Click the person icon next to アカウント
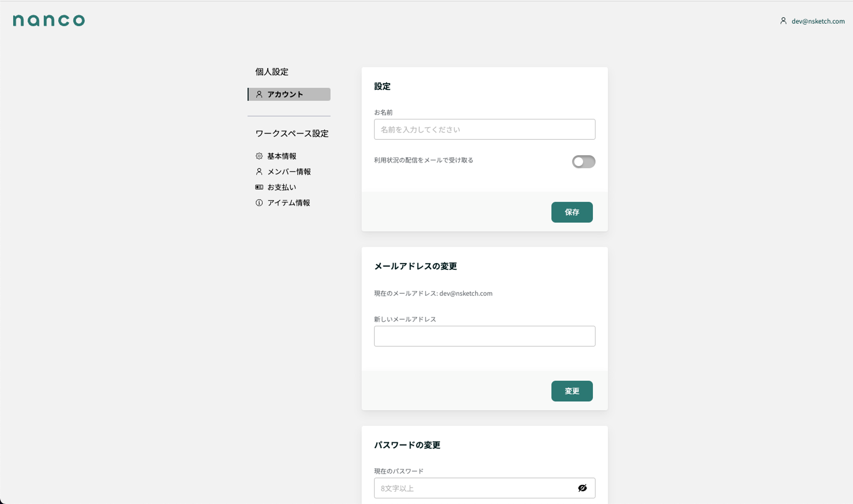 pos(259,94)
